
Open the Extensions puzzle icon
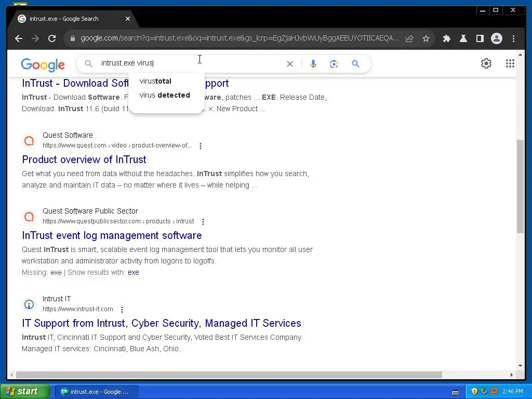coord(446,38)
